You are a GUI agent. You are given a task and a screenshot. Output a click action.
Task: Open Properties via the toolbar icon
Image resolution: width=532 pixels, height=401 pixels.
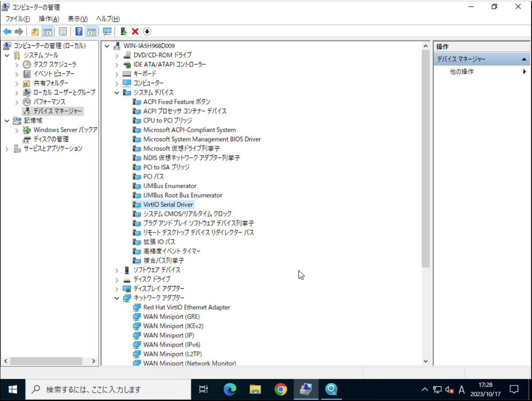coord(63,31)
